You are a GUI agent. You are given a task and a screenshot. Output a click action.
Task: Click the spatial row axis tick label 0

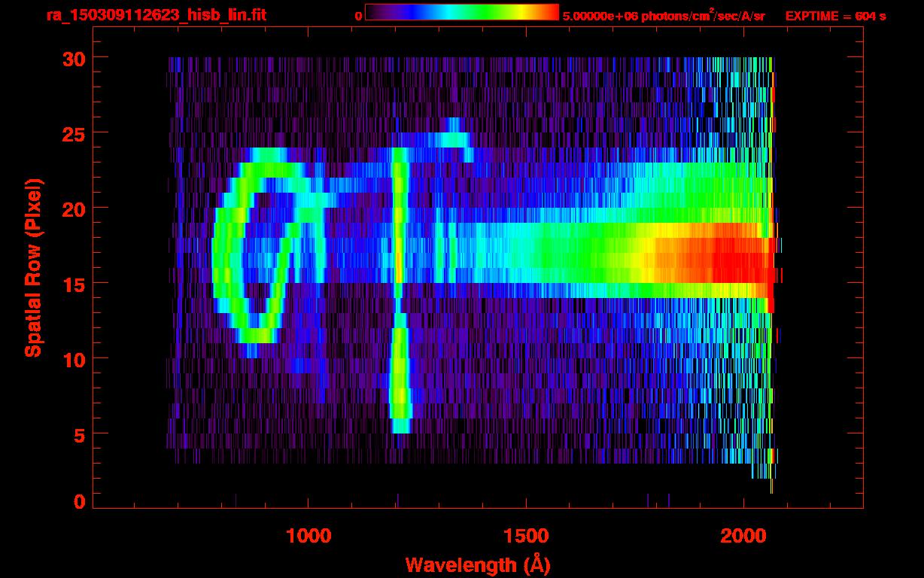point(79,502)
